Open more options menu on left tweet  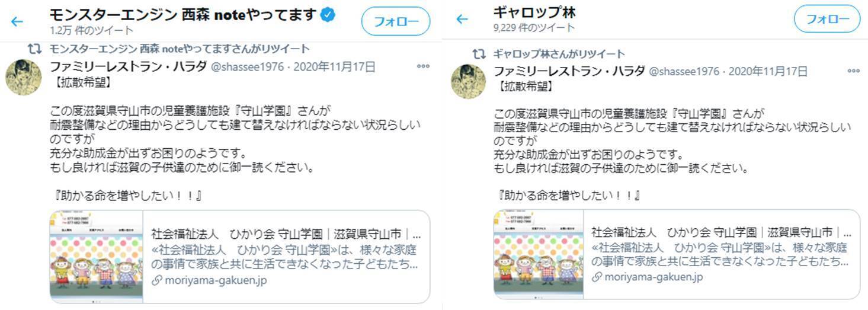click(423, 66)
